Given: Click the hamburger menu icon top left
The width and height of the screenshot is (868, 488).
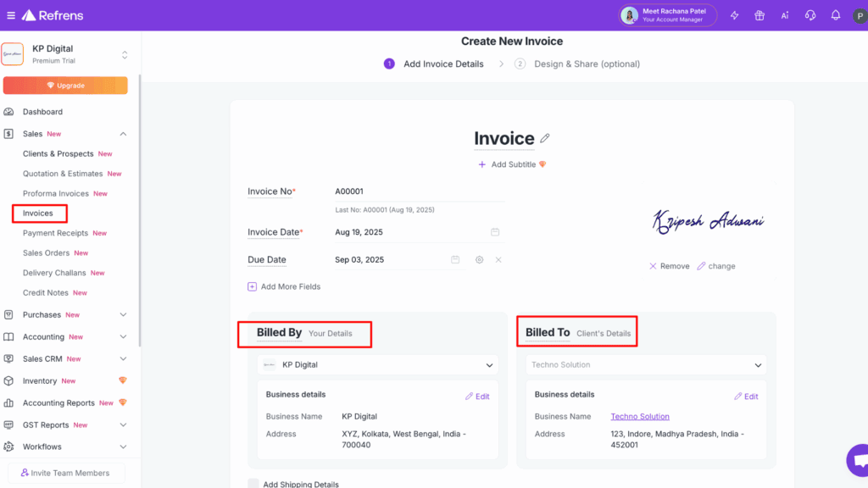Looking at the screenshot, I should [13, 14].
